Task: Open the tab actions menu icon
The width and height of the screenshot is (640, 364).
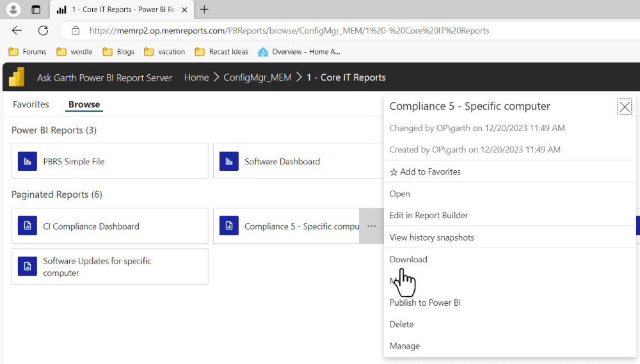Action: pyautogui.click(x=36, y=10)
